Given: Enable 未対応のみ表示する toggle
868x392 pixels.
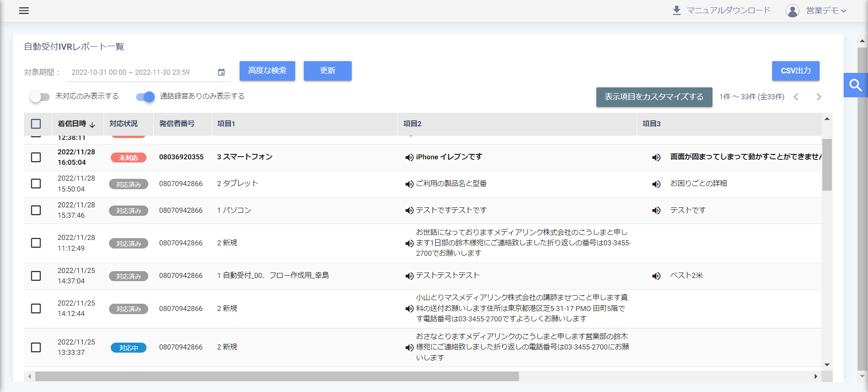Looking at the screenshot, I should click(x=40, y=97).
